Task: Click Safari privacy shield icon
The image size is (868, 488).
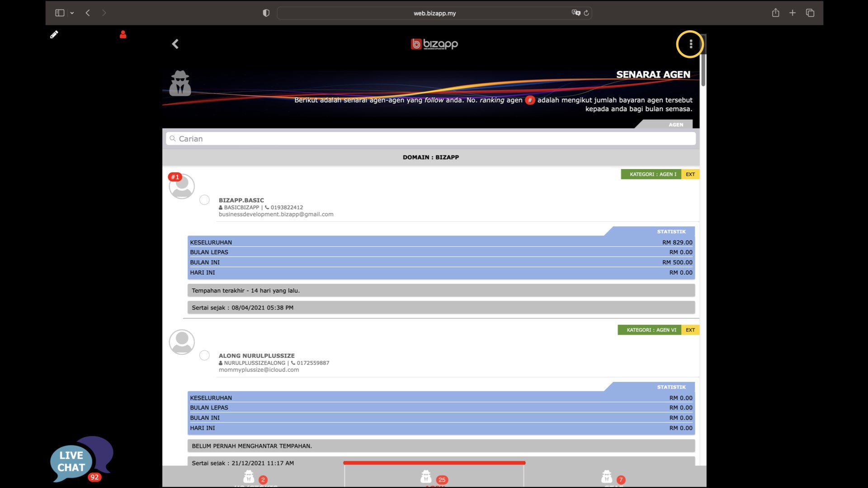Action: 266,13
